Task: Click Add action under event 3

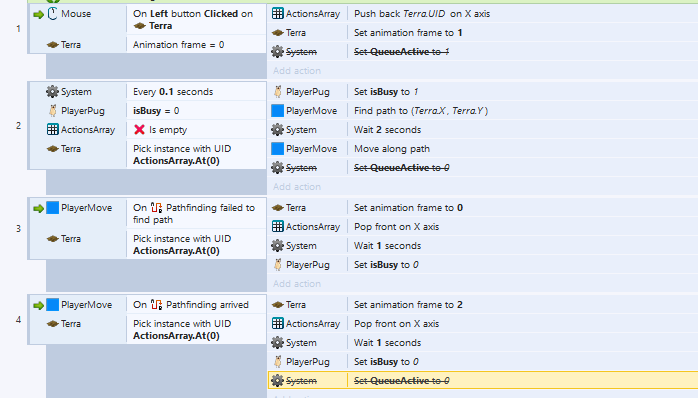Action: pos(297,284)
